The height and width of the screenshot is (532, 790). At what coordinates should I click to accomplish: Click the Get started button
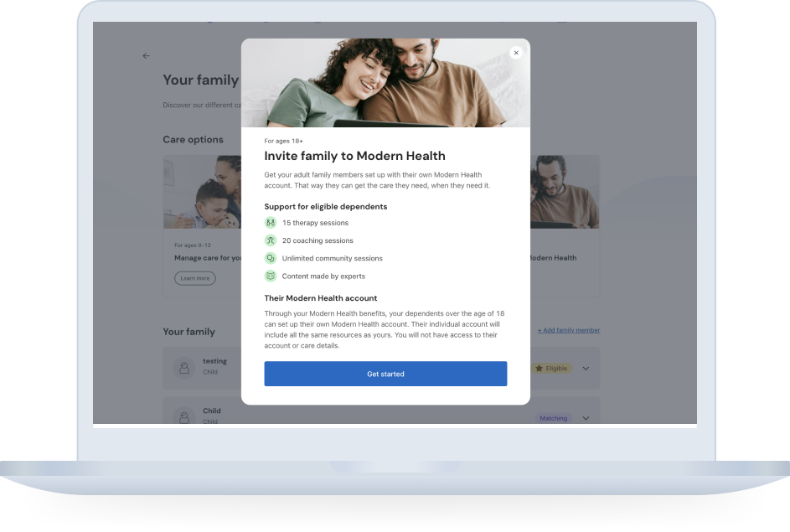[x=385, y=374]
